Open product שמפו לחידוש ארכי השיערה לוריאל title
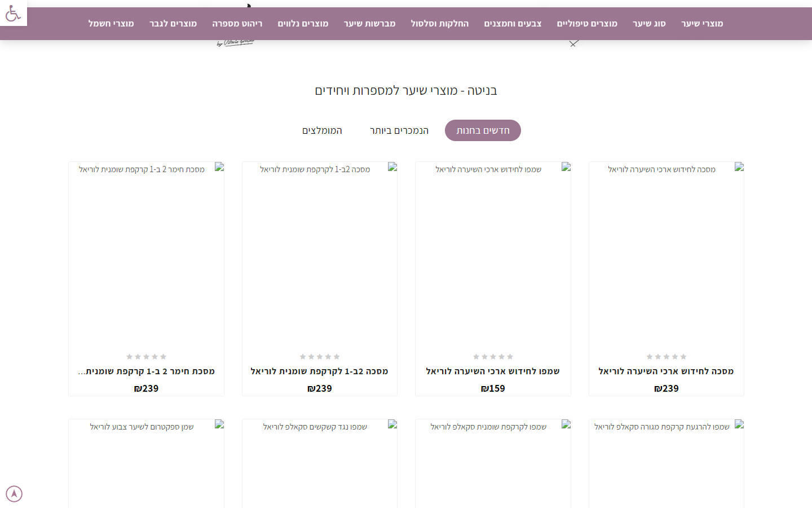The height and width of the screenshot is (508, 812). click(x=493, y=371)
